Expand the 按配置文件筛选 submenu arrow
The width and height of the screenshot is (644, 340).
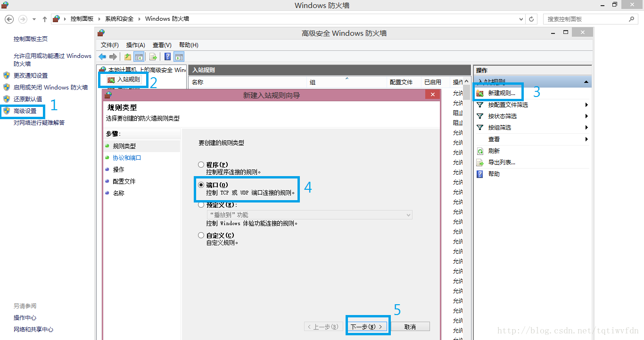[586, 105]
